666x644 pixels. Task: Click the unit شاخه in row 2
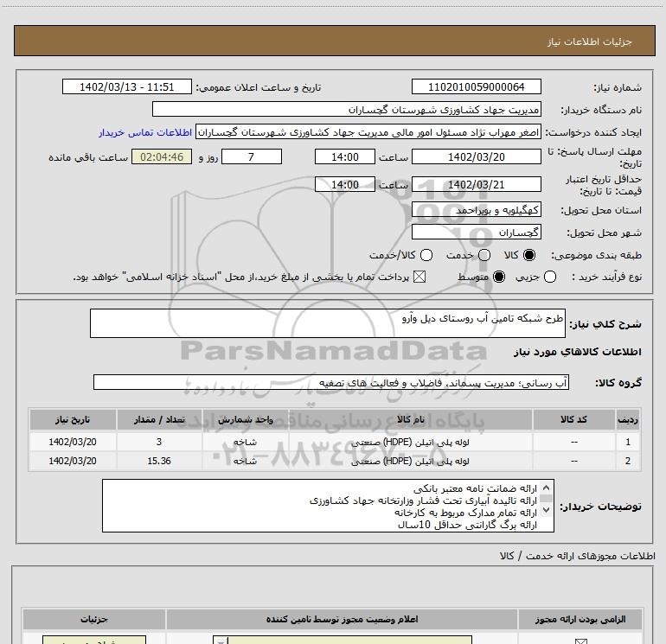pyautogui.click(x=245, y=461)
